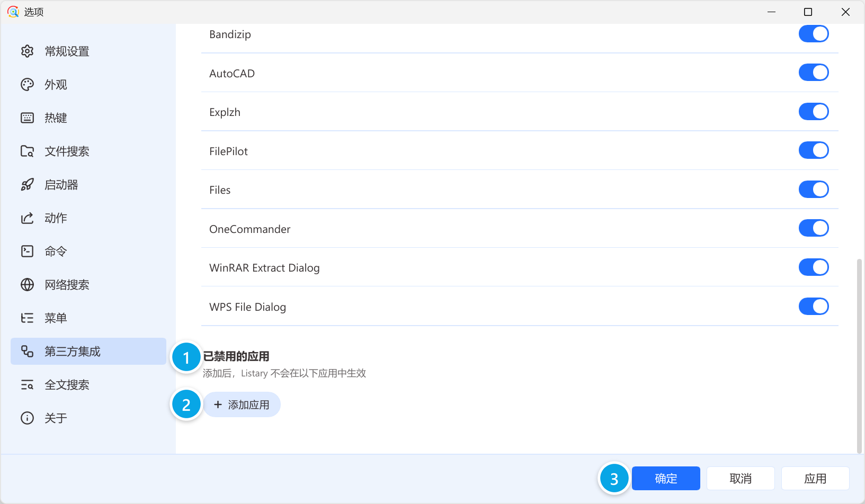The image size is (865, 504).
Task: Open 常规设置 gear icon in sidebar
Action: pos(27,51)
